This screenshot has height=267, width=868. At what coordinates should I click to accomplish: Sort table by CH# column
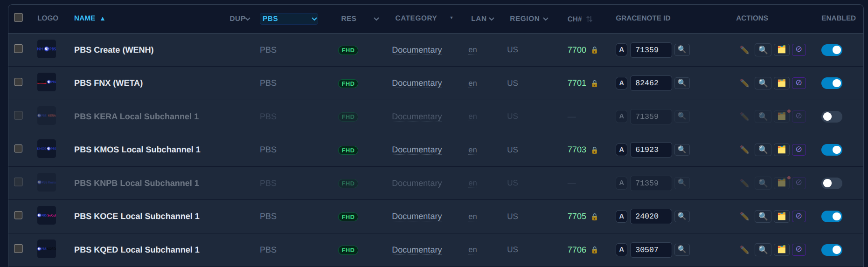point(580,19)
